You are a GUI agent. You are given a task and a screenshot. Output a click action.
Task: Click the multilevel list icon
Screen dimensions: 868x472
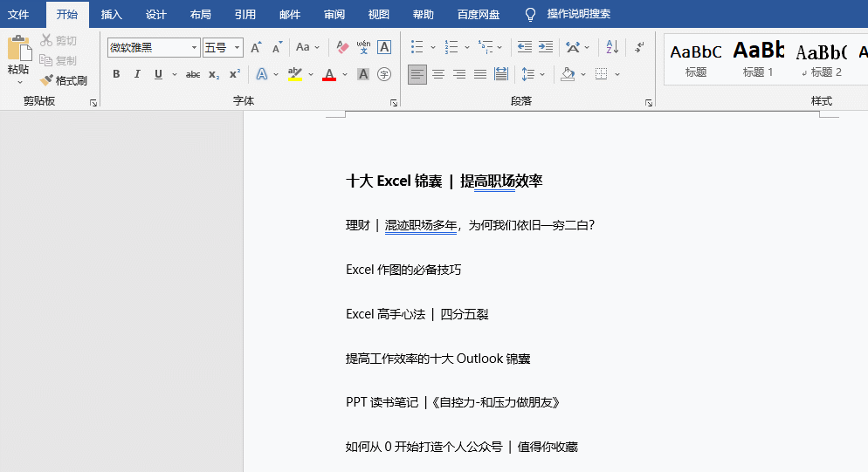click(486, 48)
